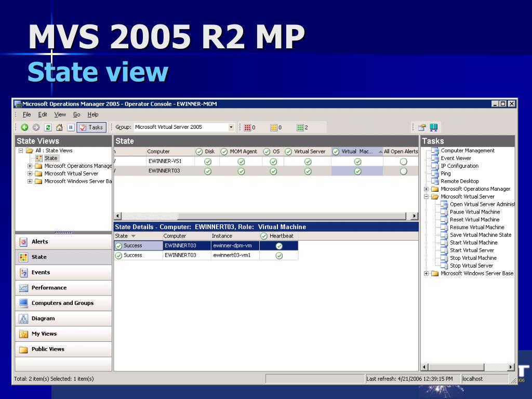The image size is (532, 399).
Task: Run the Stop Virtual Server task
Action: [x=471, y=265]
